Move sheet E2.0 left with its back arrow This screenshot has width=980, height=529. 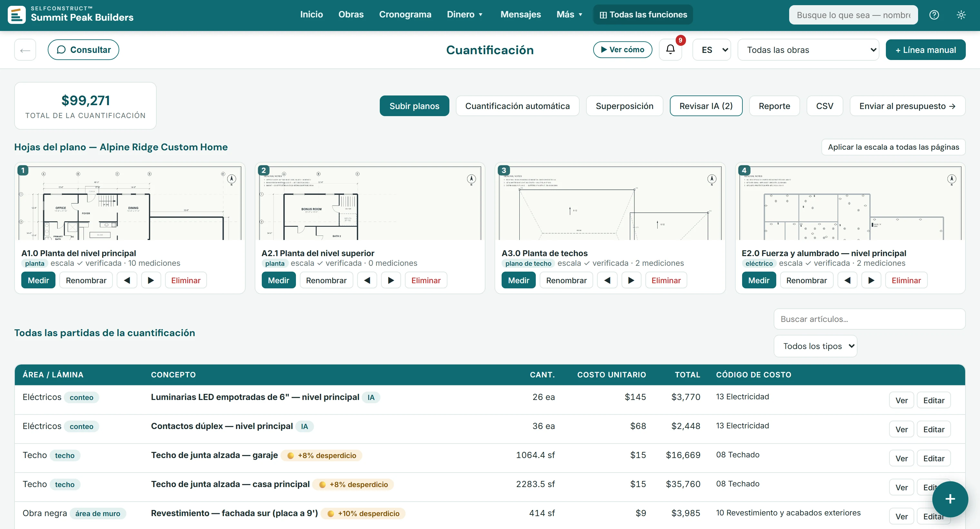(x=848, y=280)
